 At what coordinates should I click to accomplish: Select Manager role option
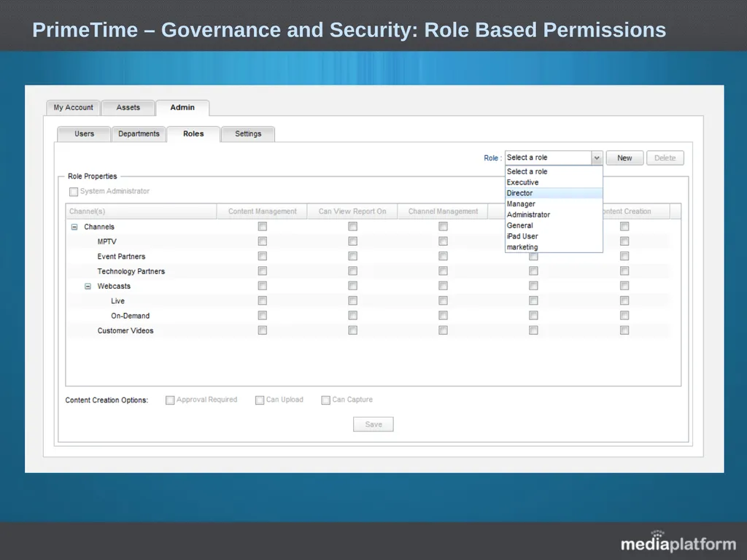coord(554,204)
